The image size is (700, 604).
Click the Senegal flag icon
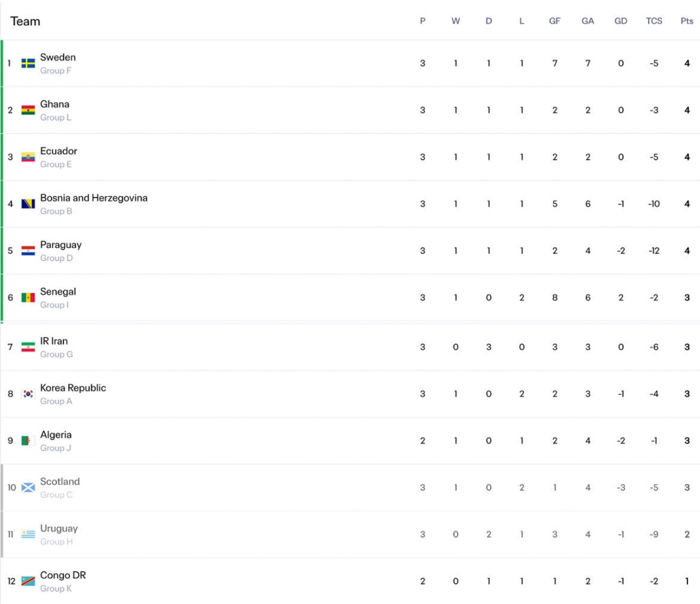point(28,298)
